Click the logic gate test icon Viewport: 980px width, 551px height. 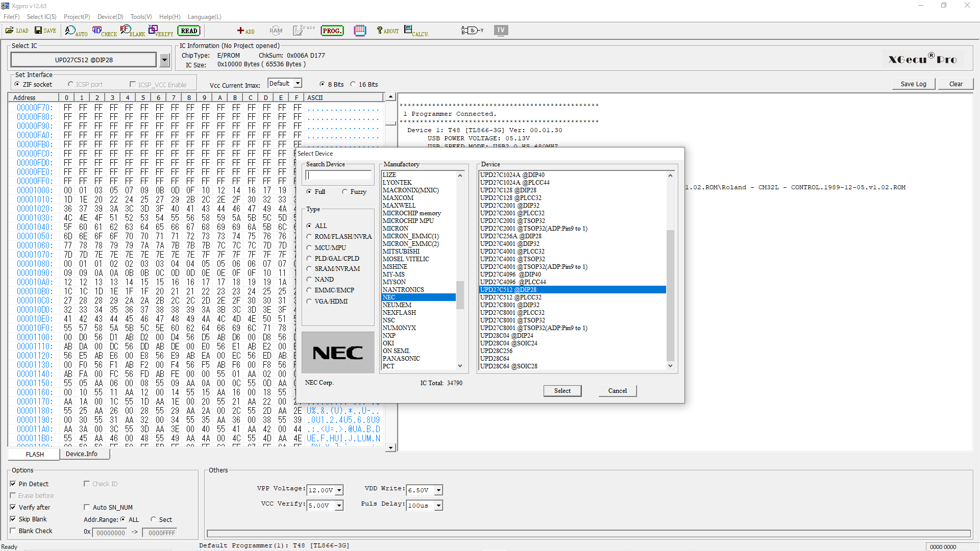472,31
